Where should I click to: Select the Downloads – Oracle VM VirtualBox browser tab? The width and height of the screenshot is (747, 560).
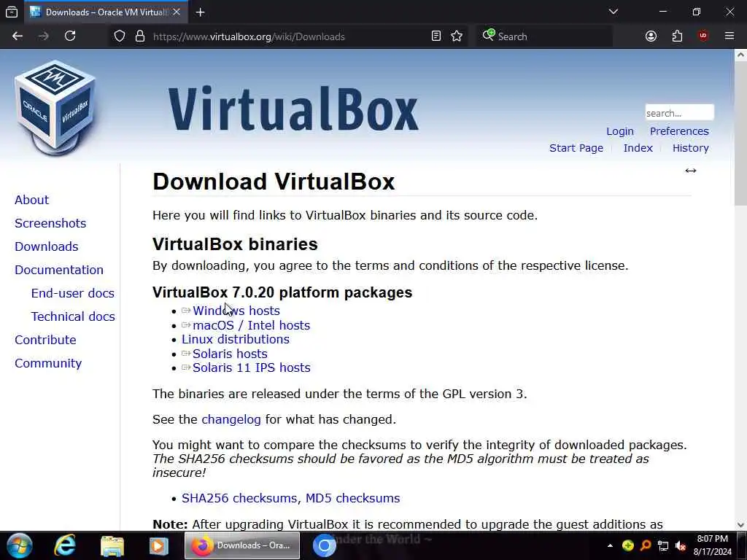107,12
